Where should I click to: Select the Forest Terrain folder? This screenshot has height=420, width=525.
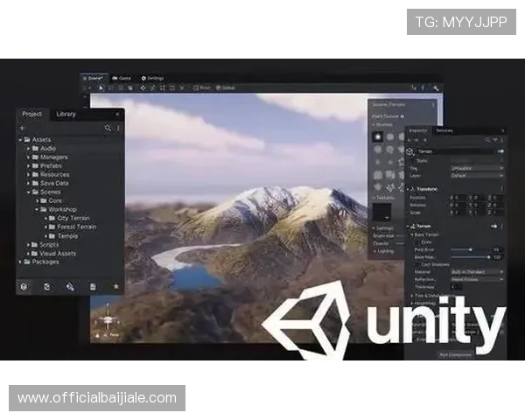pyautogui.click(x=79, y=227)
